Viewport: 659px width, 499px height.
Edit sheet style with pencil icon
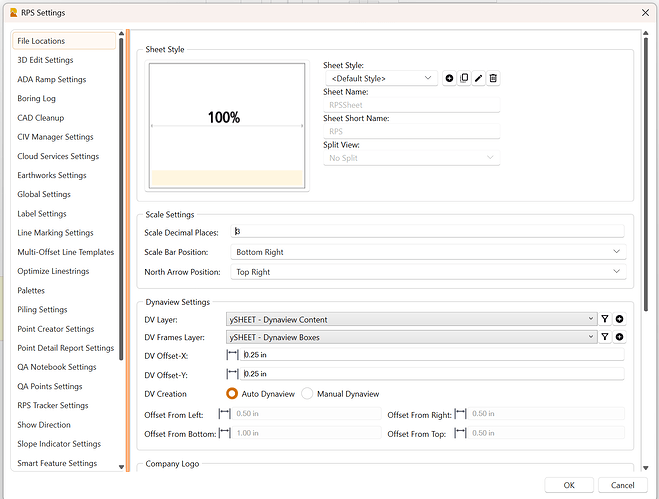coord(478,78)
